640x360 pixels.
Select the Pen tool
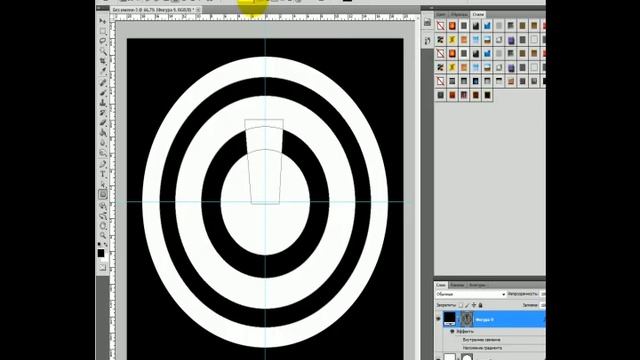pos(103,164)
